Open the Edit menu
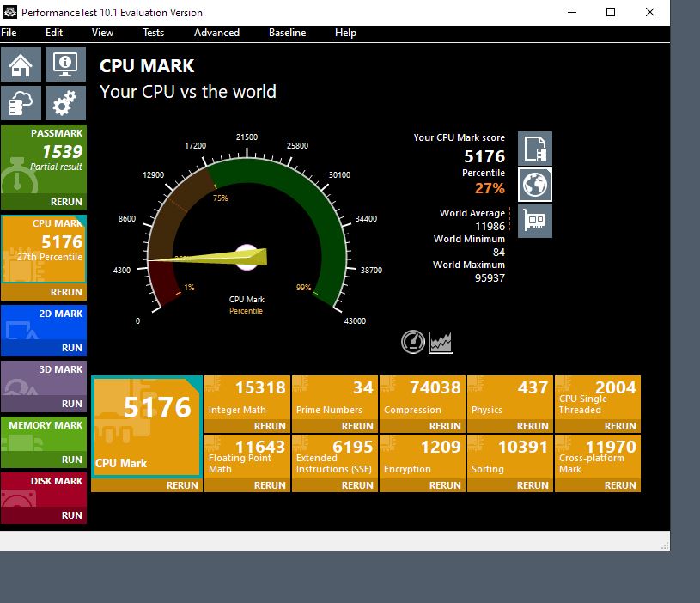Viewport: 700px width, 603px height. click(x=54, y=33)
